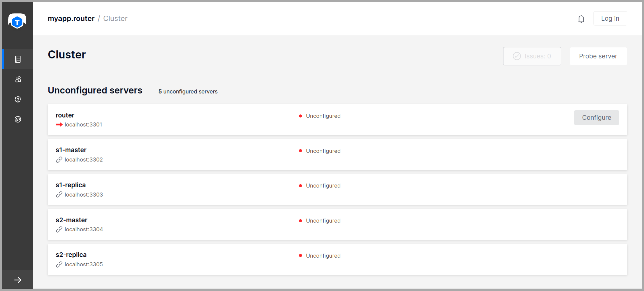Image resolution: width=644 pixels, height=291 pixels.
Task: Click Configure for router server
Action: point(596,117)
